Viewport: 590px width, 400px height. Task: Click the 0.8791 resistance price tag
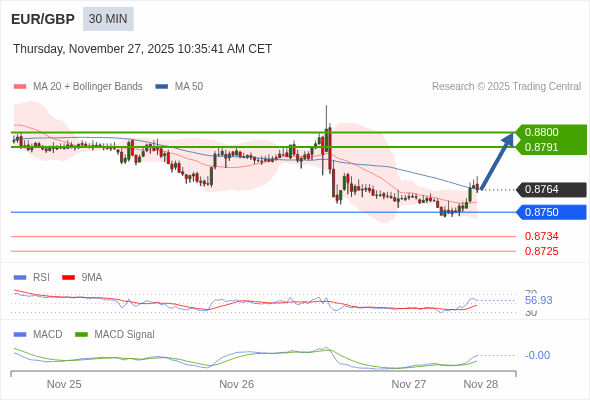(x=551, y=147)
